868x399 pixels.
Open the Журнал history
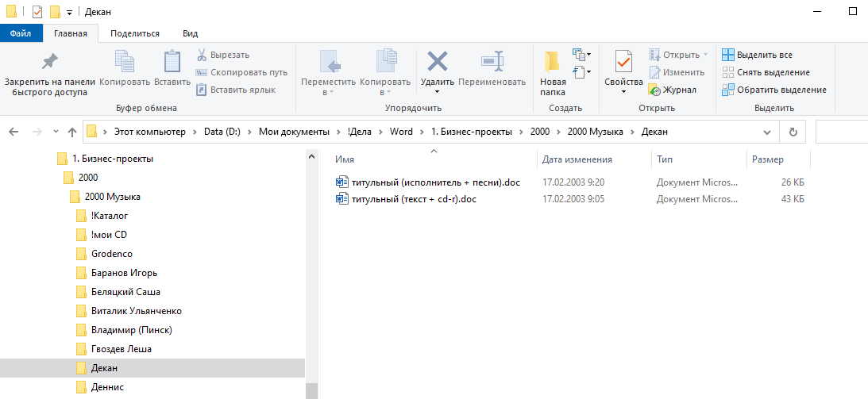click(673, 90)
